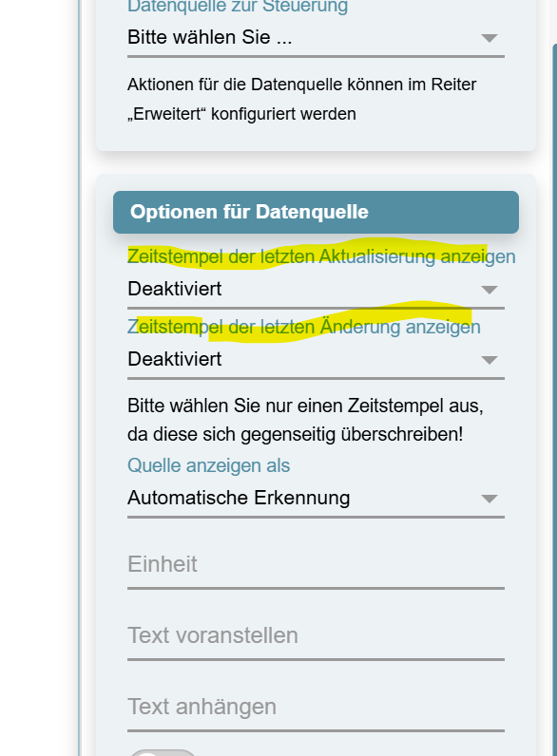Click the 'Quelle anzeigen als' label

point(208,465)
